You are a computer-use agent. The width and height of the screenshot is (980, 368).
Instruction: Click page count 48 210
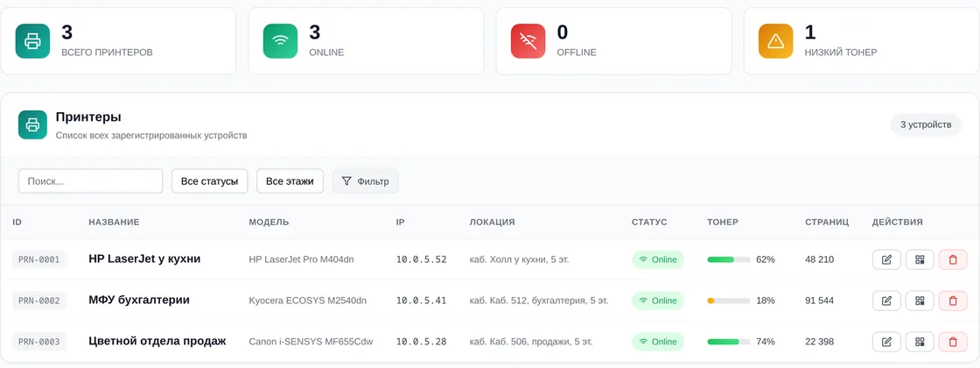pyautogui.click(x=819, y=259)
